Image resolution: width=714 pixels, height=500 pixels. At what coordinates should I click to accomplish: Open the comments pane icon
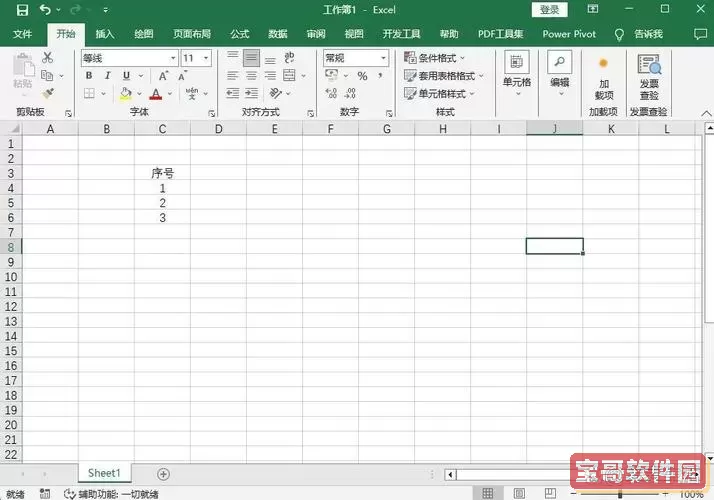tap(700, 34)
